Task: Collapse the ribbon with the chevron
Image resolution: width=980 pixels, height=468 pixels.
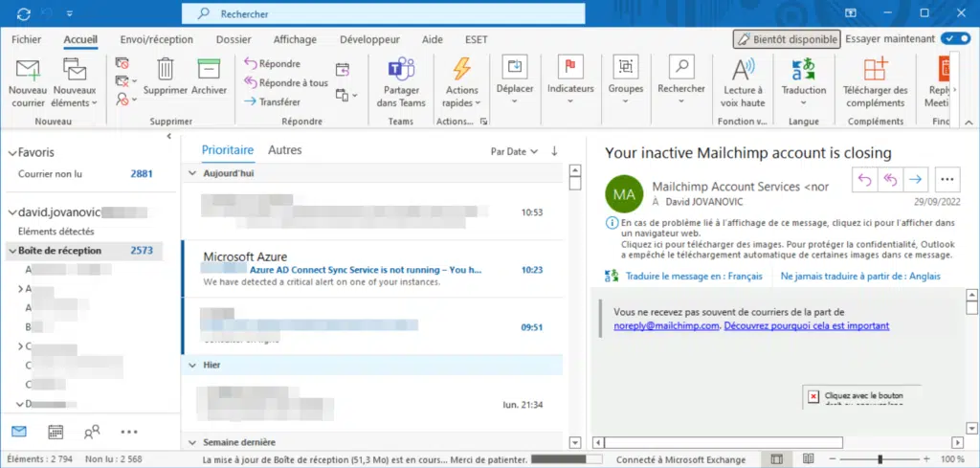Action: [x=969, y=122]
